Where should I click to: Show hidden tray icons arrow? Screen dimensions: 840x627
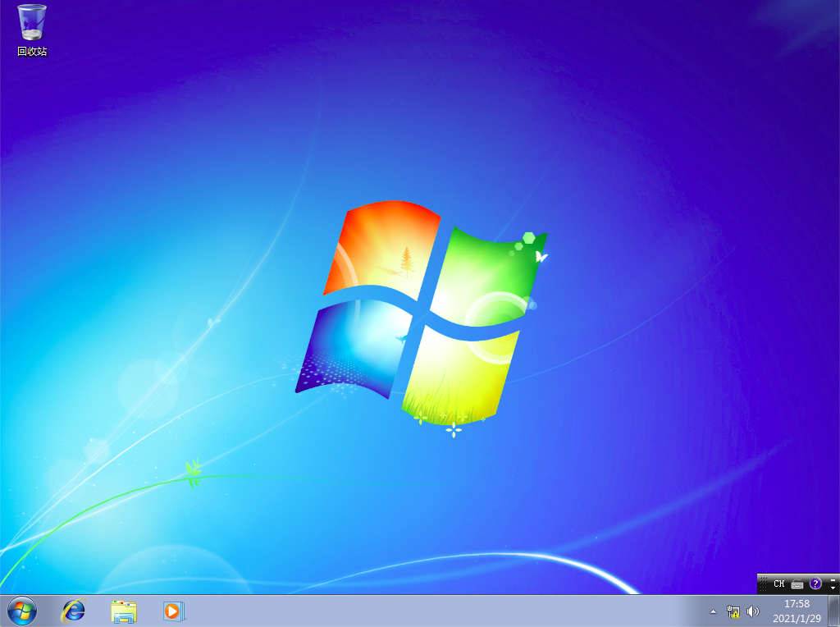click(713, 611)
